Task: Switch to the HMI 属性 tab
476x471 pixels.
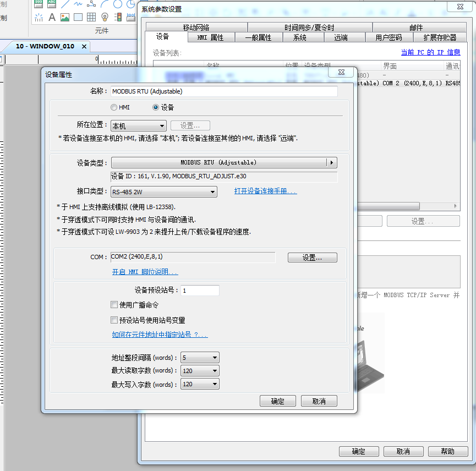Action: pos(210,37)
